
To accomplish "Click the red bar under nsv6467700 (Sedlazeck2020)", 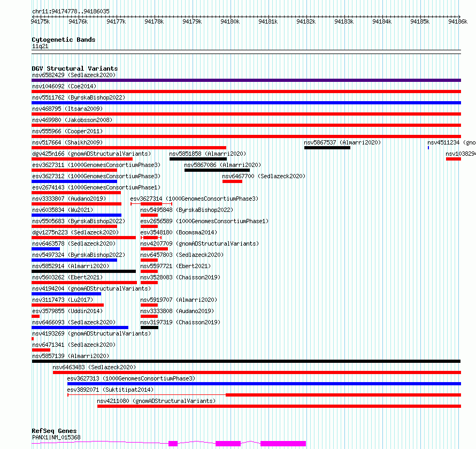I will [x=232, y=181].
